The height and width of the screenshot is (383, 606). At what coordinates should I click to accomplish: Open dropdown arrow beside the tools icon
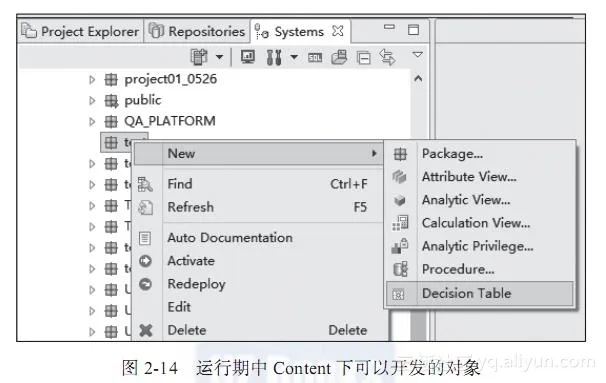coord(294,57)
